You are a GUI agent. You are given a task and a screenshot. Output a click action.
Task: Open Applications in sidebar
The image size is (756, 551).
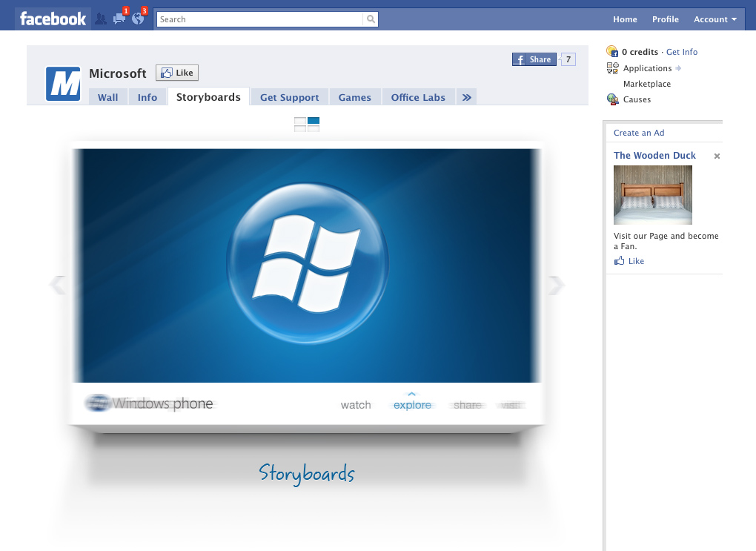[647, 68]
